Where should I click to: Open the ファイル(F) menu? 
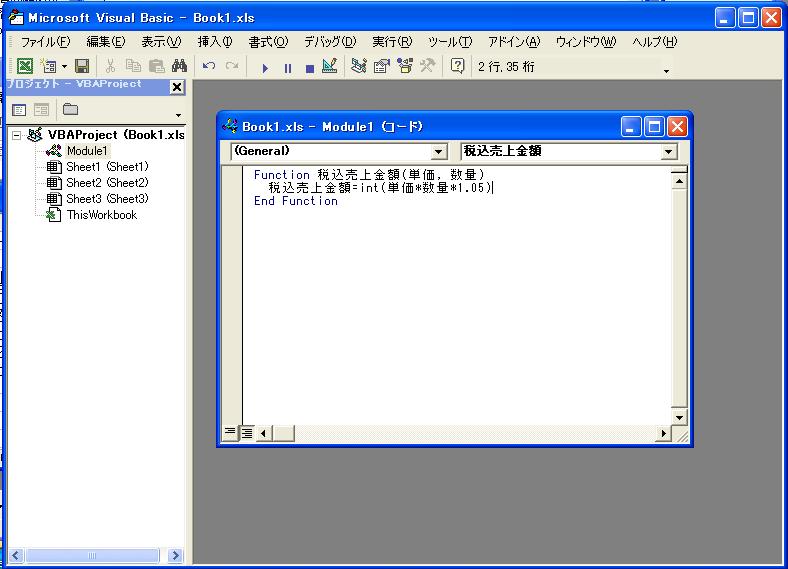tap(45, 42)
